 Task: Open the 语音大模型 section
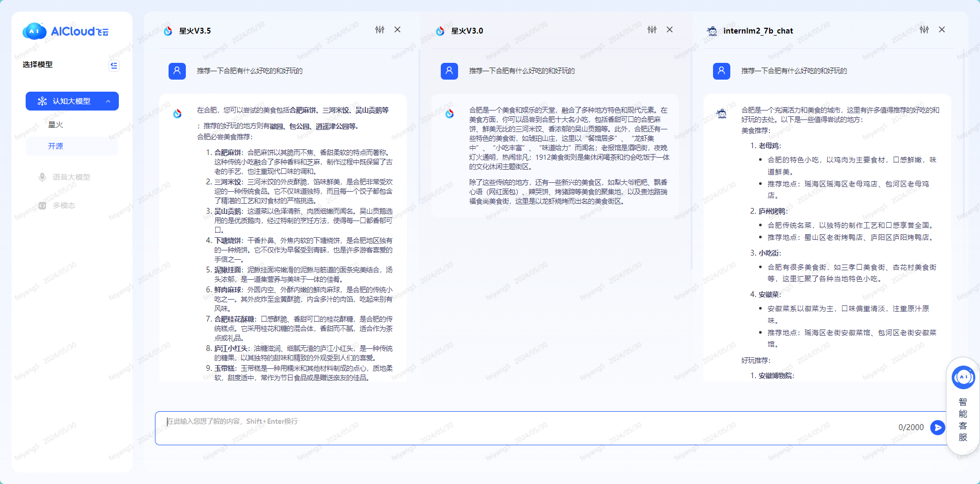71,177
